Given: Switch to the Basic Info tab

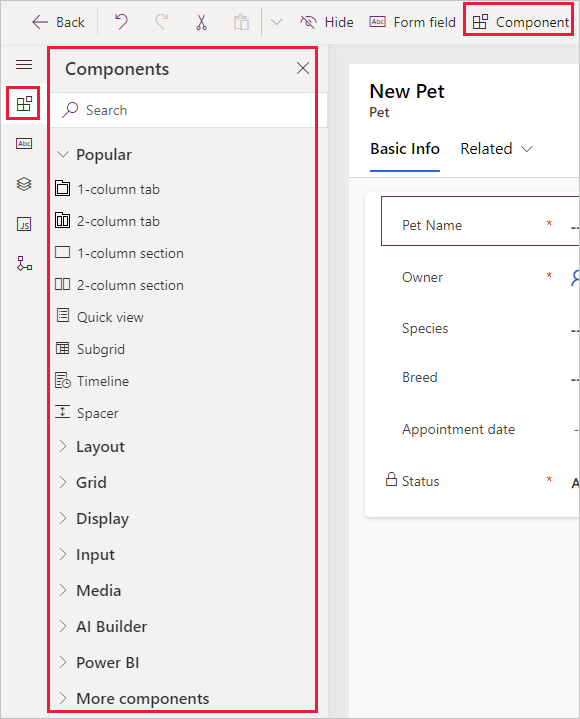Looking at the screenshot, I should click(405, 149).
